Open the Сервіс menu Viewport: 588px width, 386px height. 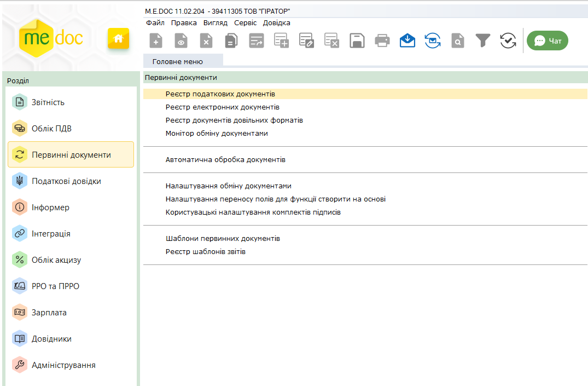(245, 22)
